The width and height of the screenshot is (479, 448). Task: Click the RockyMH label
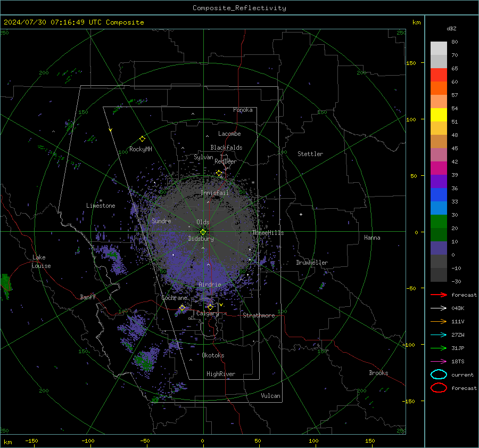141,149
